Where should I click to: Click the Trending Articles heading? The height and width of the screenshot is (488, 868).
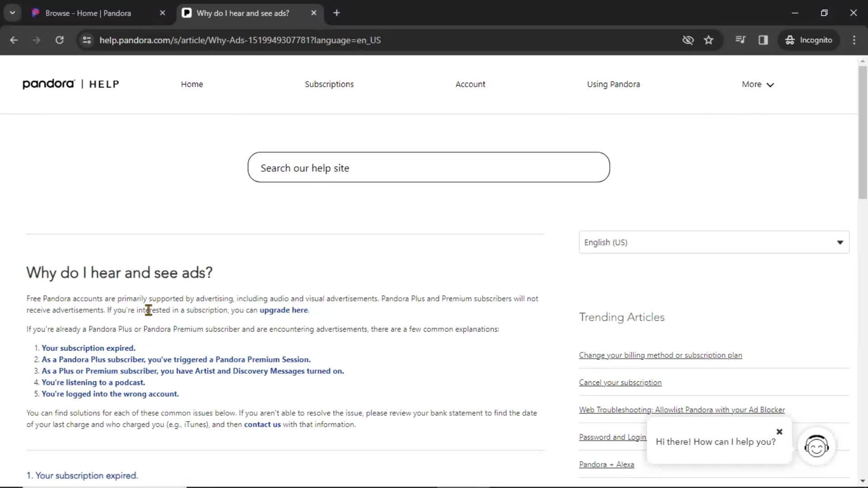[x=622, y=317]
